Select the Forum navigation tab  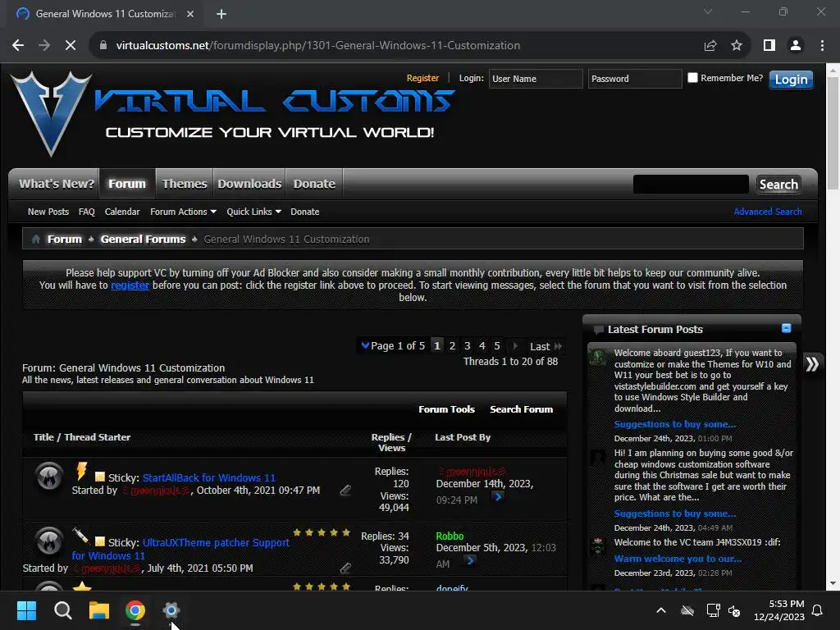tap(127, 184)
